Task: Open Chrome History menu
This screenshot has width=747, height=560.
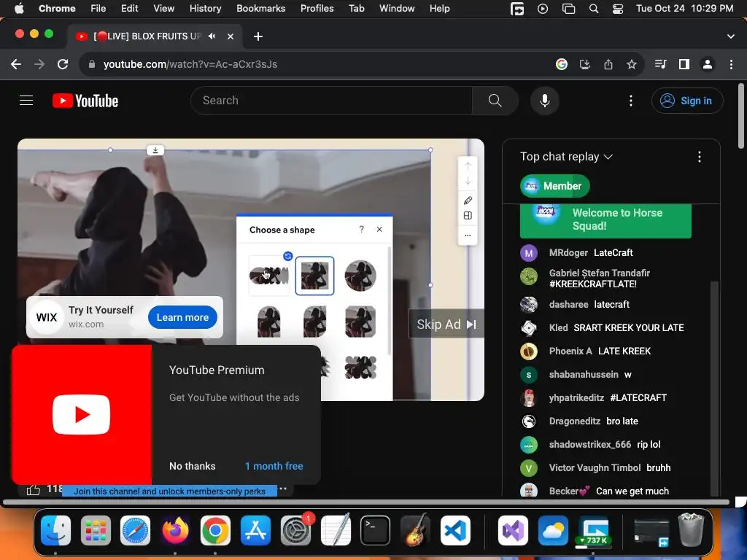Action: pos(205,9)
